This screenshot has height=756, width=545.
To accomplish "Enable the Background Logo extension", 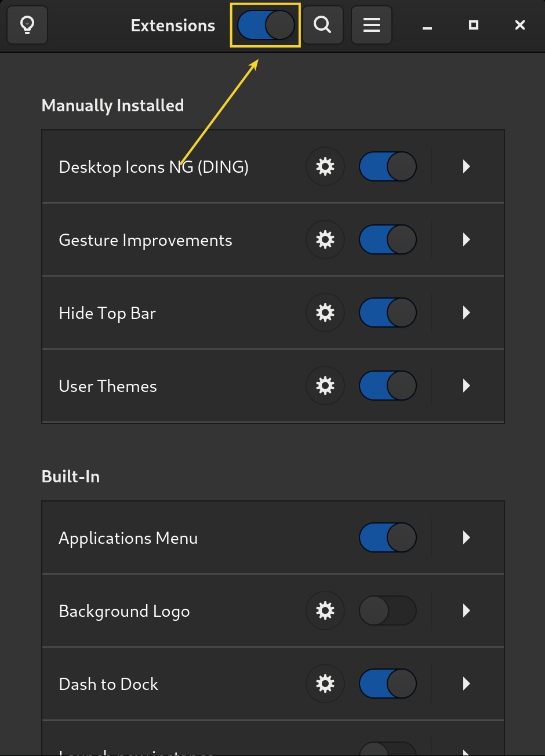I will (x=387, y=610).
